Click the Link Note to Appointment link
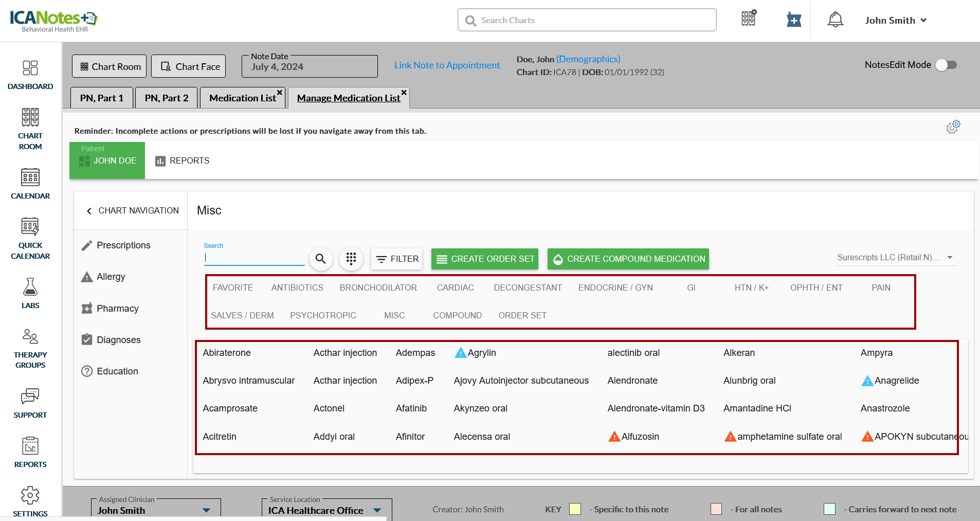 coord(447,65)
